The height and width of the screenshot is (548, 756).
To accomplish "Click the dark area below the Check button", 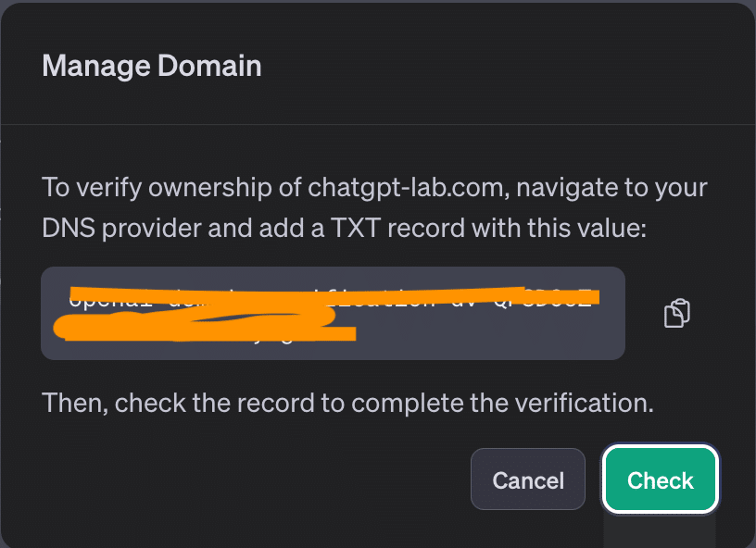I will [659, 530].
